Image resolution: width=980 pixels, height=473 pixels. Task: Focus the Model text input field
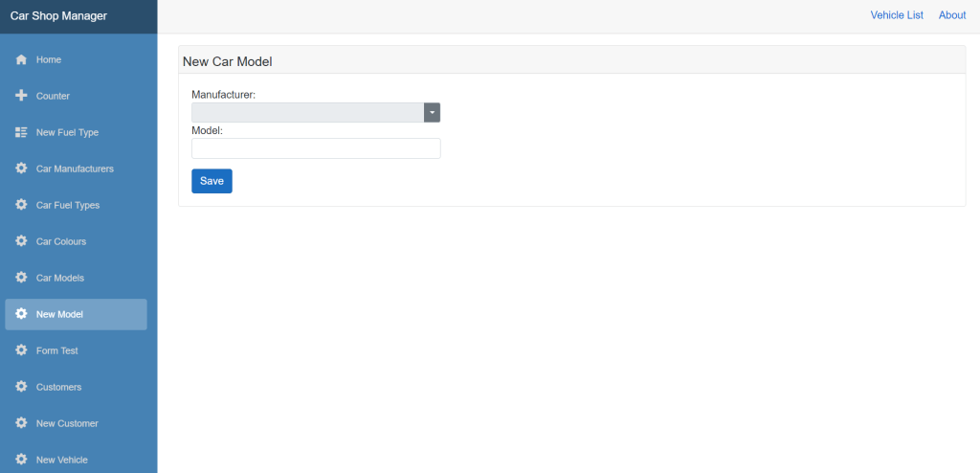pyautogui.click(x=316, y=148)
